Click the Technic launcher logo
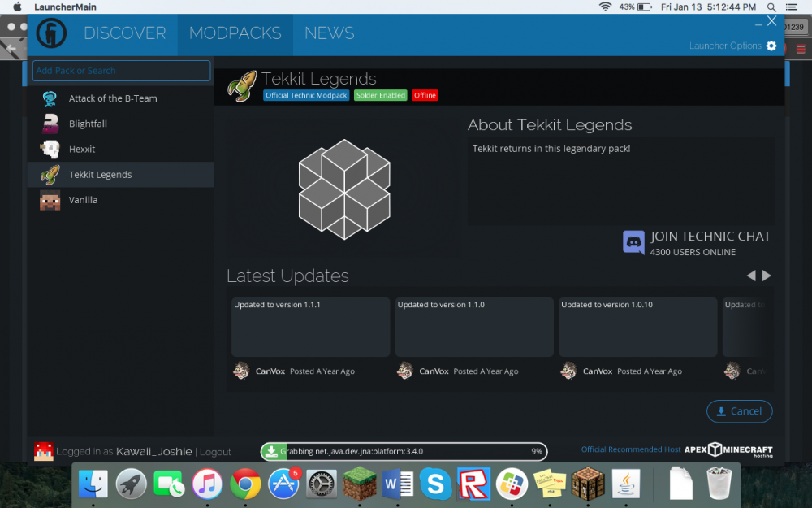 click(51, 33)
